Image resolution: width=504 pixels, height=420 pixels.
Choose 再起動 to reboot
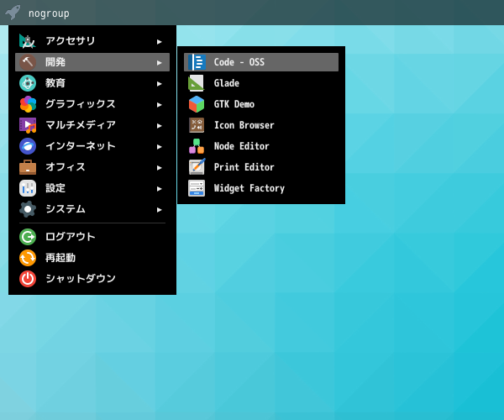click(x=92, y=258)
